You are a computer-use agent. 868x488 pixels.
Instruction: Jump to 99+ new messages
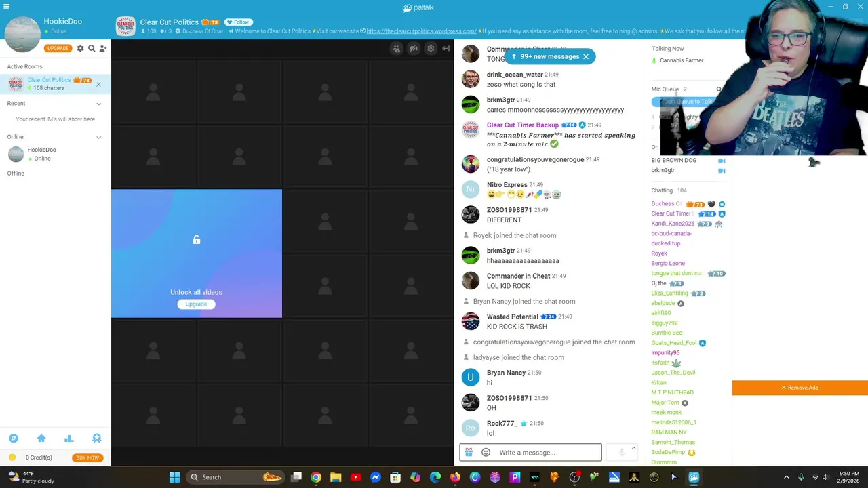tap(545, 56)
